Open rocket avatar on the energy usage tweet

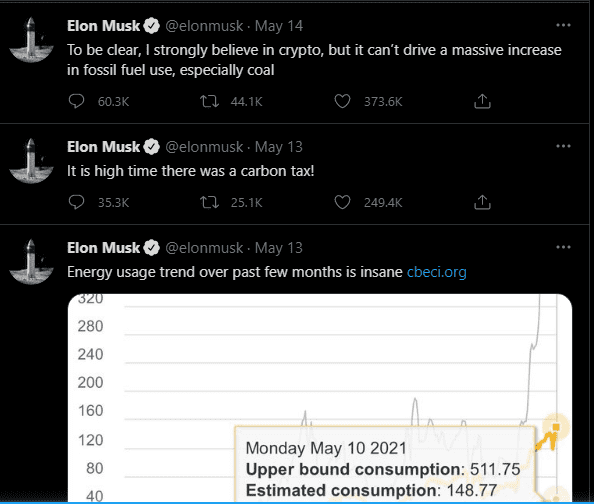point(31,262)
